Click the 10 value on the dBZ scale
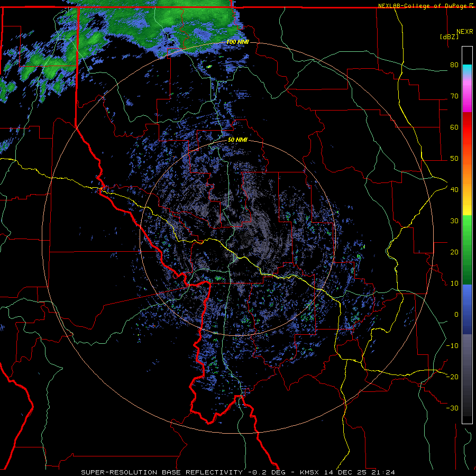 (454, 283)
